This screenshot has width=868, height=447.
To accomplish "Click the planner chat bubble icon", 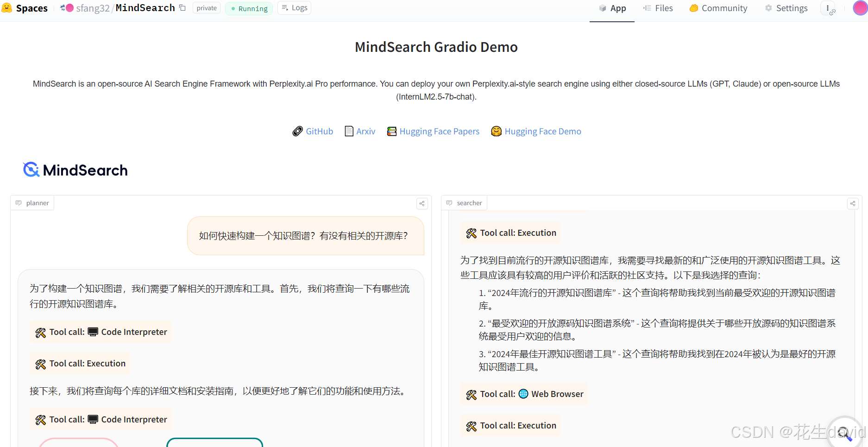I will pos(19,203).
